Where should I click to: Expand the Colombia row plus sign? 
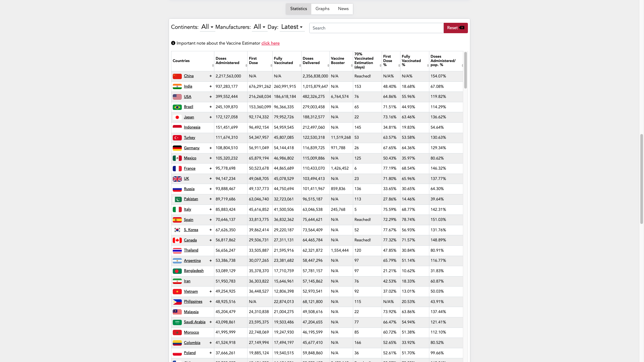pos(211,343)
